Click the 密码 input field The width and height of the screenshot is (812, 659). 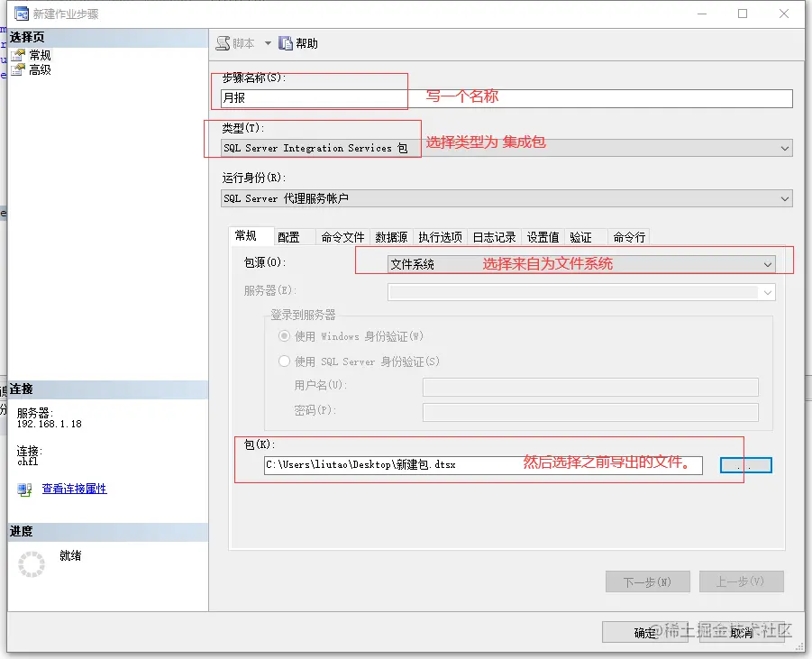pyautogui.click(x=590, y=412)
